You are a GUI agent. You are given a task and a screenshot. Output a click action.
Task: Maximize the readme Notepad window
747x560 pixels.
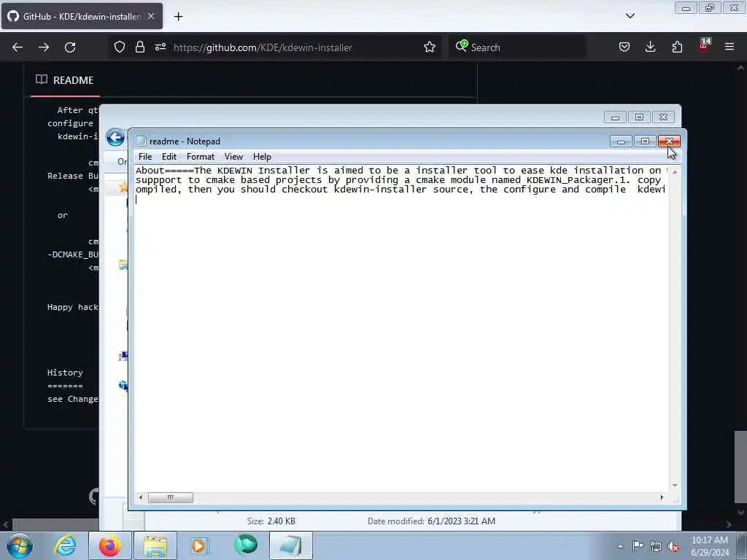click(645, 141)
